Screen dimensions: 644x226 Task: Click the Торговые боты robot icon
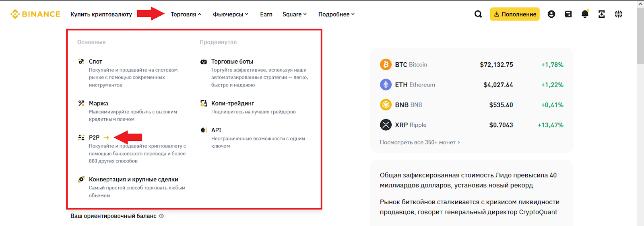pos(204,62)
